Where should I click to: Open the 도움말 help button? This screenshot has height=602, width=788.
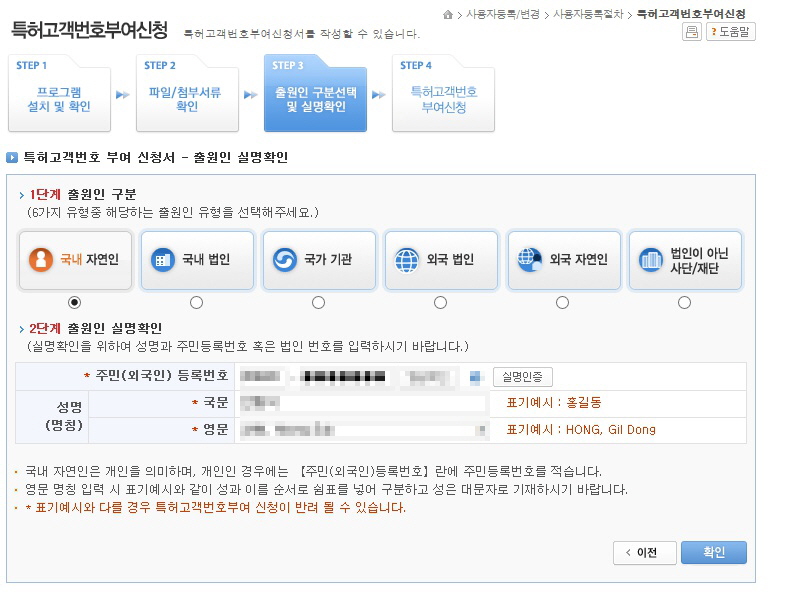coord(731,32)
